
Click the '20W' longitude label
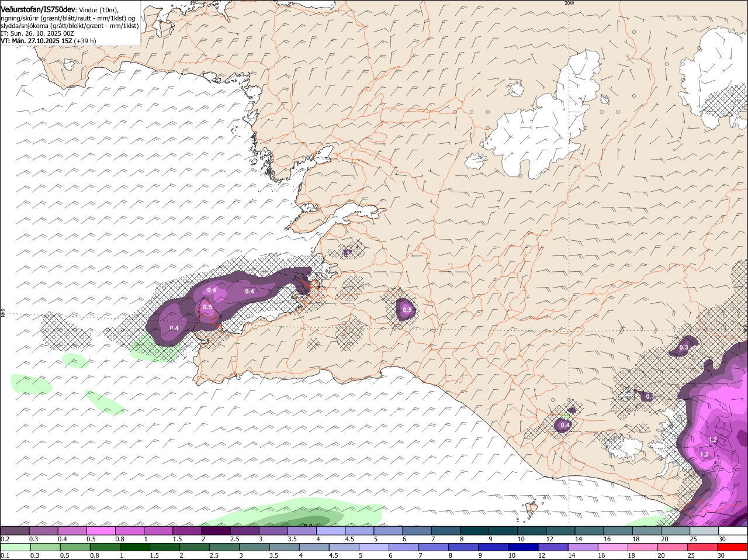point(569,3)
